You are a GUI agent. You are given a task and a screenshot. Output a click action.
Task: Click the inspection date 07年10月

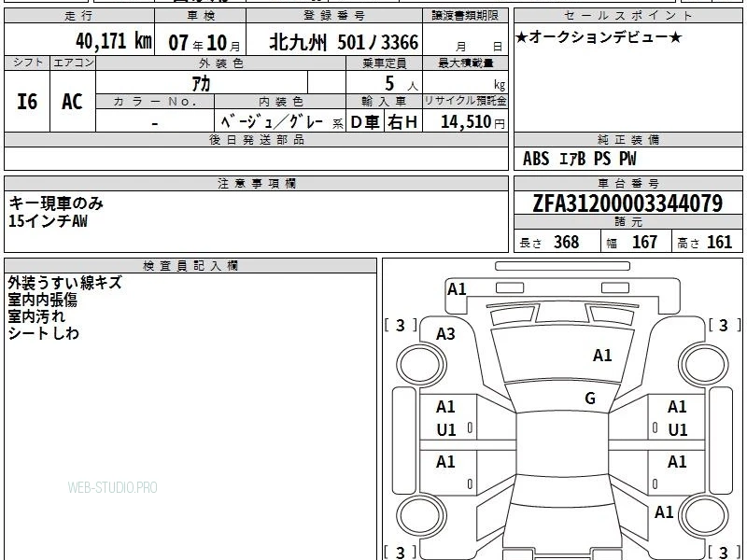point(204,43)
